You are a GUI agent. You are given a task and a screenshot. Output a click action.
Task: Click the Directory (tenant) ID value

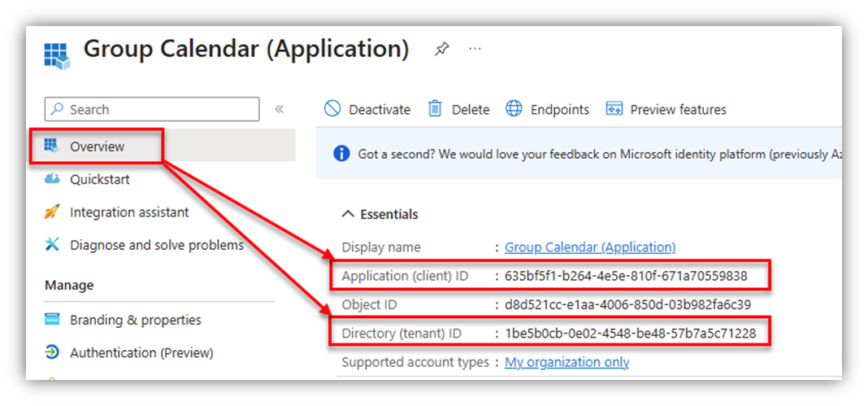pos(631,334)
